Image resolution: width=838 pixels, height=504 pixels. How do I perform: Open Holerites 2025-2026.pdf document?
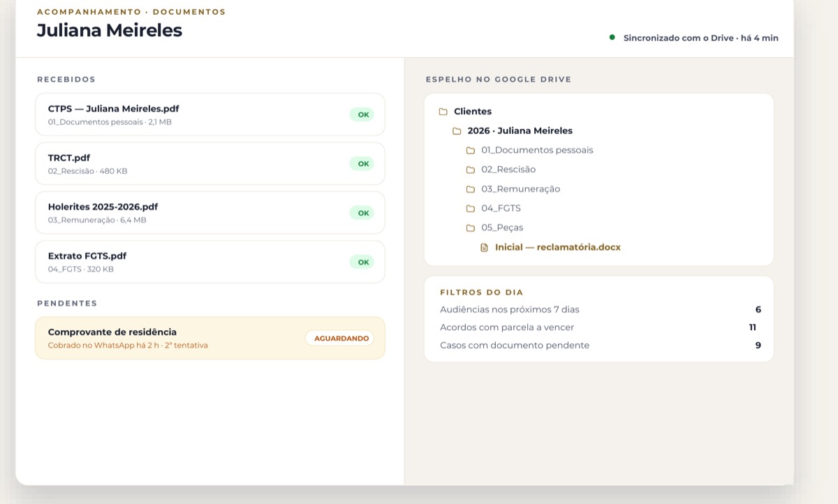(209, 213)
